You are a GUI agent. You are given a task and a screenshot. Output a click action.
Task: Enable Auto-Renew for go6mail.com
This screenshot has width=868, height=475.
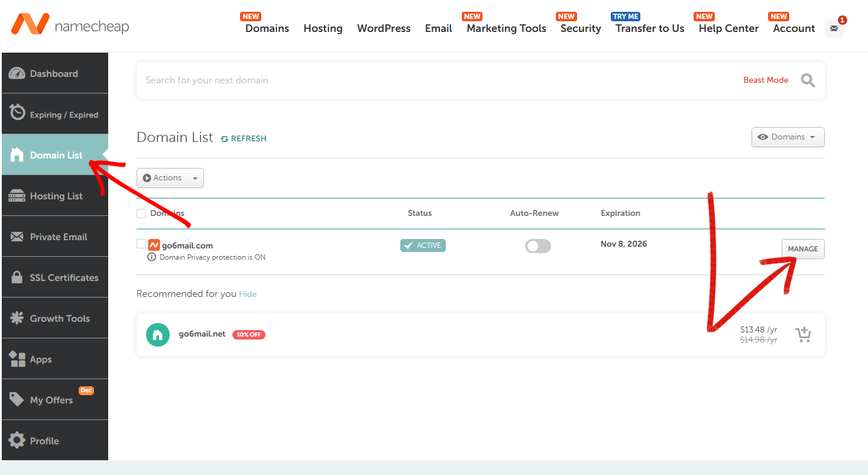537,245
